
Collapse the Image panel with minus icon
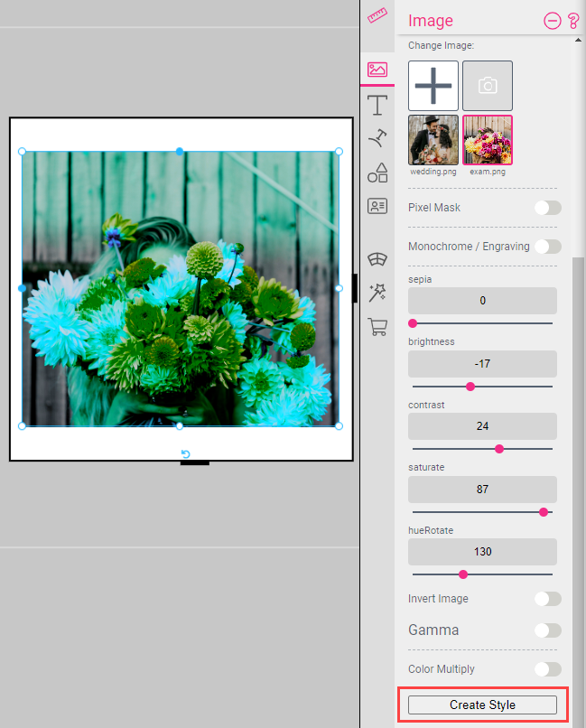pyautogui.click(x=552, y=21)
